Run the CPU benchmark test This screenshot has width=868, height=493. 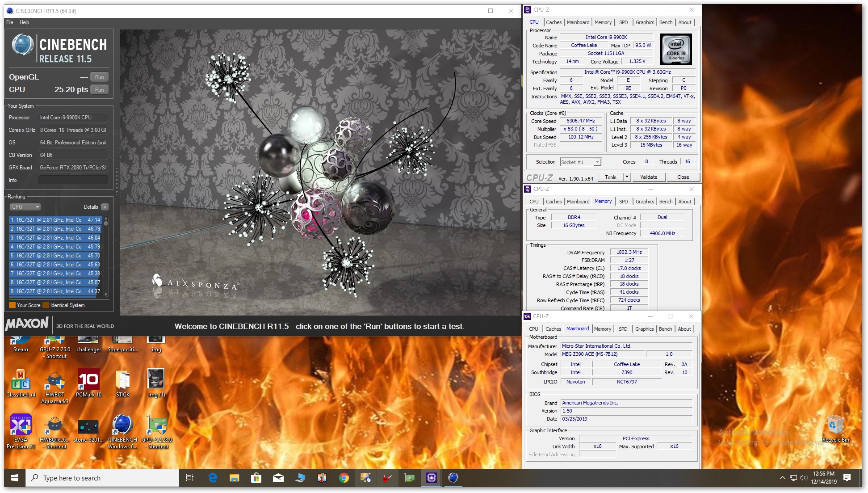pyautogui.click(x=100, y=89)
